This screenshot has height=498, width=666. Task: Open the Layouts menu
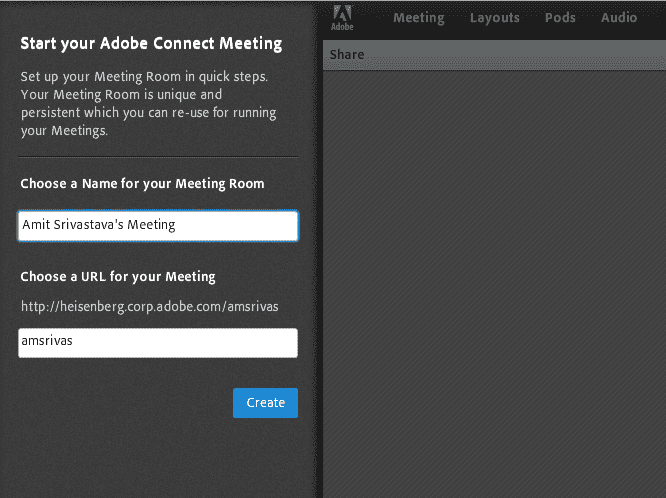pos(495,18)
